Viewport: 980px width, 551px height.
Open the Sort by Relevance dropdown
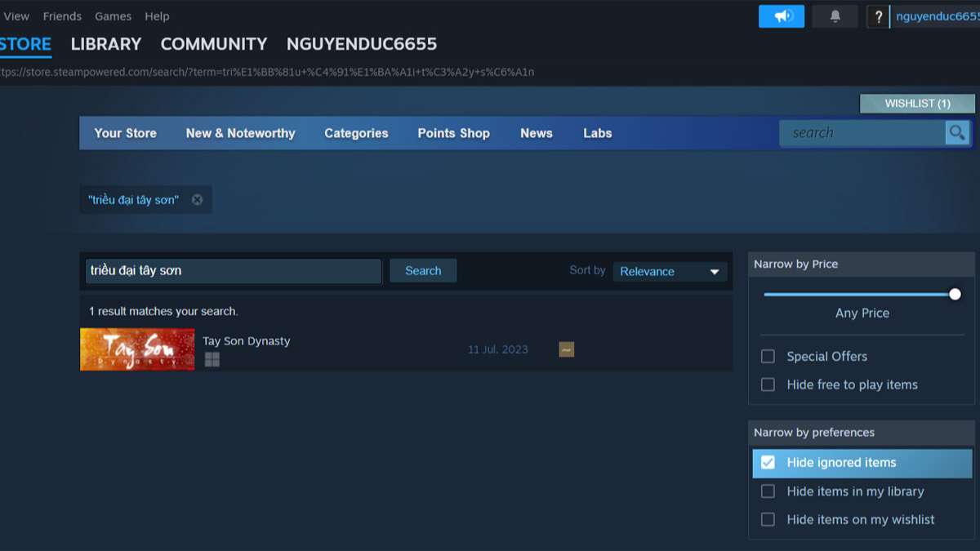(x=670, y=271)
